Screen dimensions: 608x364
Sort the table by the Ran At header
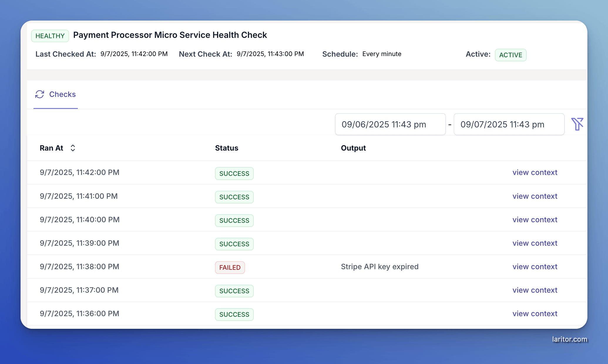tap(51, 148)
